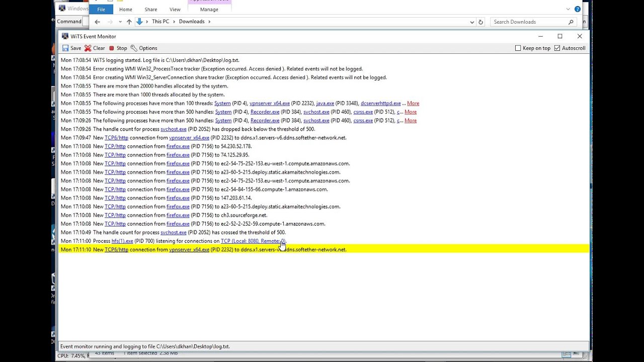Select the WiTS logging started row

click(324, 60)
